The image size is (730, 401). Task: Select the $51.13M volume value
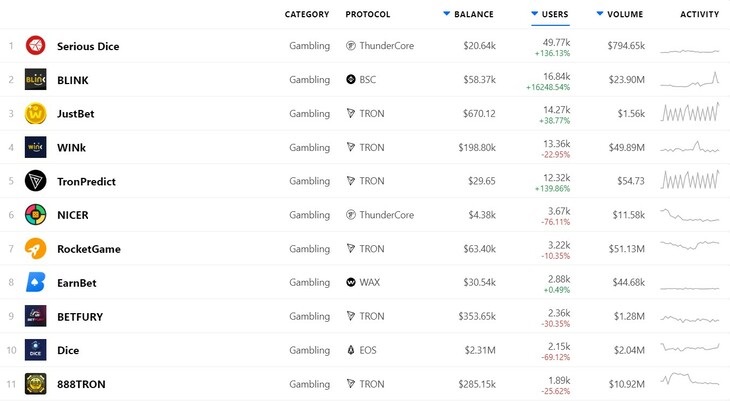(x=627, y=249)
